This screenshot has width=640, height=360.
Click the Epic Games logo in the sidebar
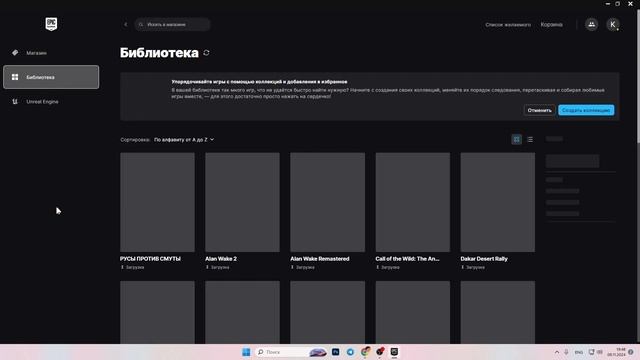pyautogui.click(x=51, y=24)
